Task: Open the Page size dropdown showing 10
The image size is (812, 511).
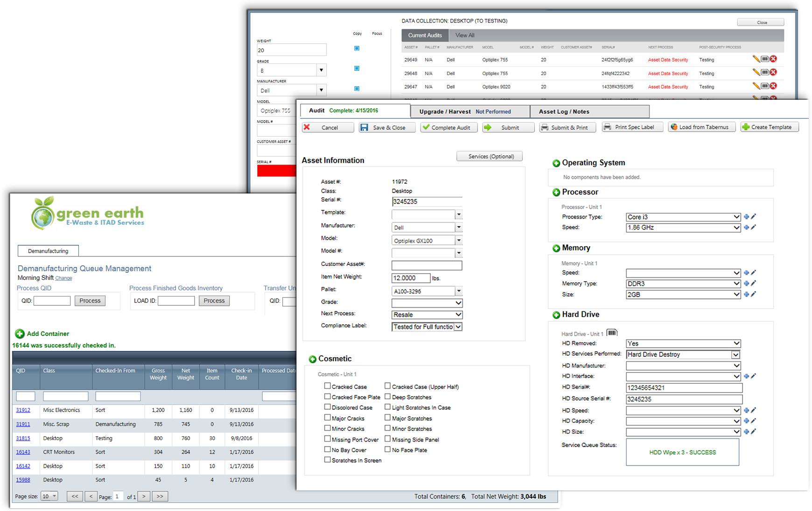Action: [49, 496]
